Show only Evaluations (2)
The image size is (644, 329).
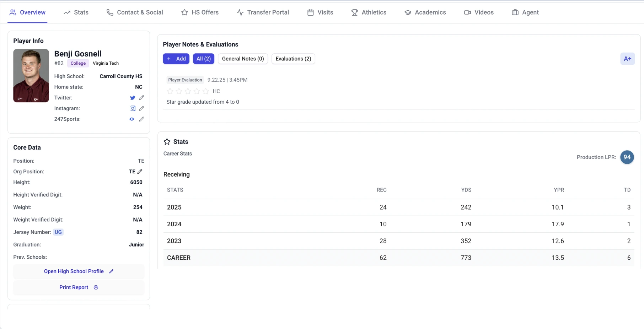[293, 59]
